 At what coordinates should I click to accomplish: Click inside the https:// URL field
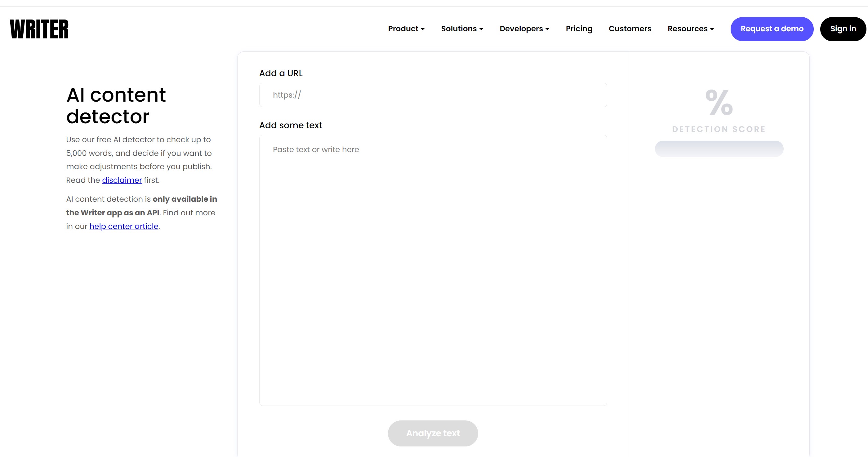pos(433,95)
